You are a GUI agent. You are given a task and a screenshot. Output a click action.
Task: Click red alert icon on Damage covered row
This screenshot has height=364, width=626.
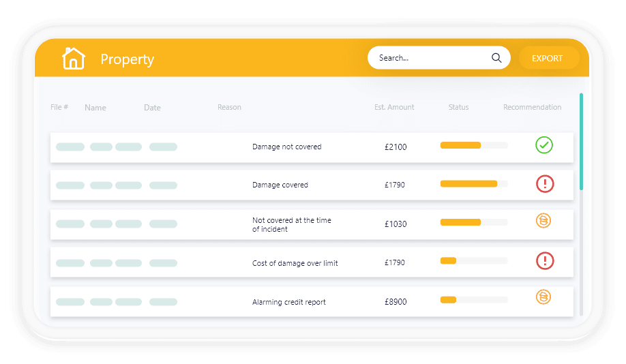click(545, 184)
